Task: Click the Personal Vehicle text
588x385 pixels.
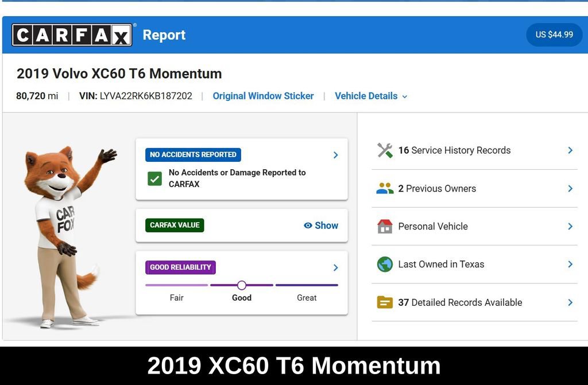Action: [x=433, y=227]
